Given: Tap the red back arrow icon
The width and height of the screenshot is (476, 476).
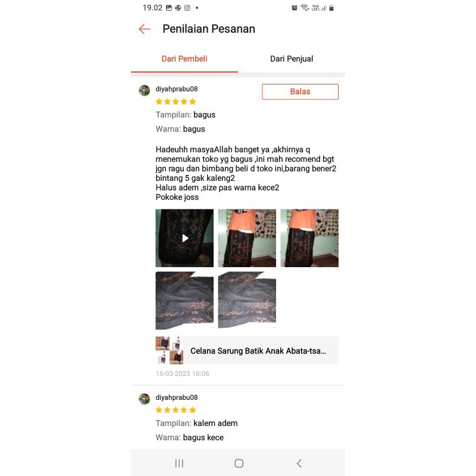Looking at the screenshot, I should (x=145, y=29).
